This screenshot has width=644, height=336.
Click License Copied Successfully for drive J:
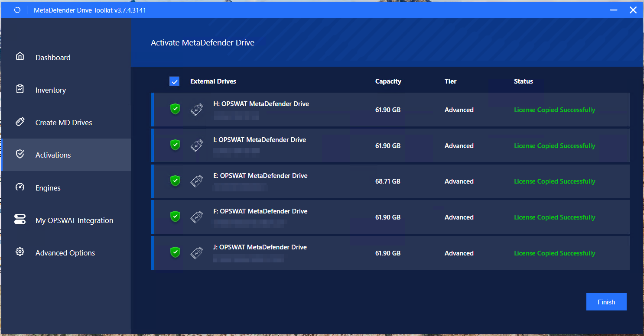pyautogui.click(x=555, y=253)
